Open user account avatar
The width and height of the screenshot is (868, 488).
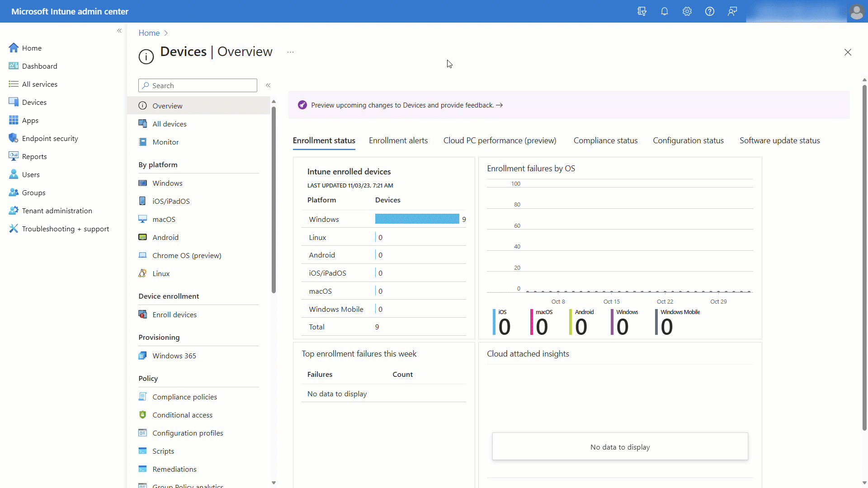coord(856,11)
